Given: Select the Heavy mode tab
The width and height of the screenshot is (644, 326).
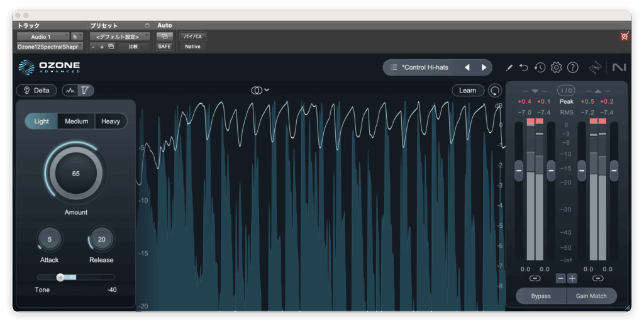Looking at the screenshot, I should (111, 121).
